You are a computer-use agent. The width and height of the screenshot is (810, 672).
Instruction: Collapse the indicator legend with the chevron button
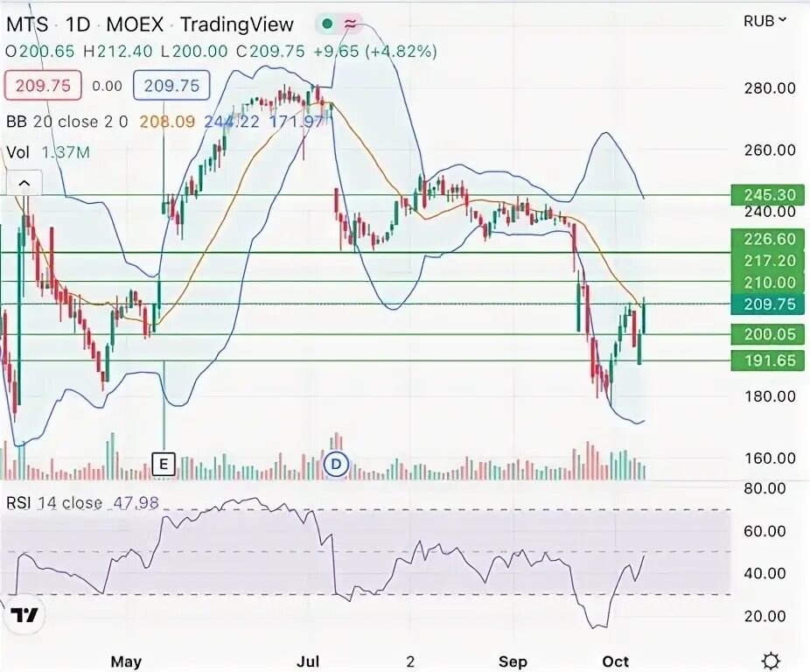point(24,183)
